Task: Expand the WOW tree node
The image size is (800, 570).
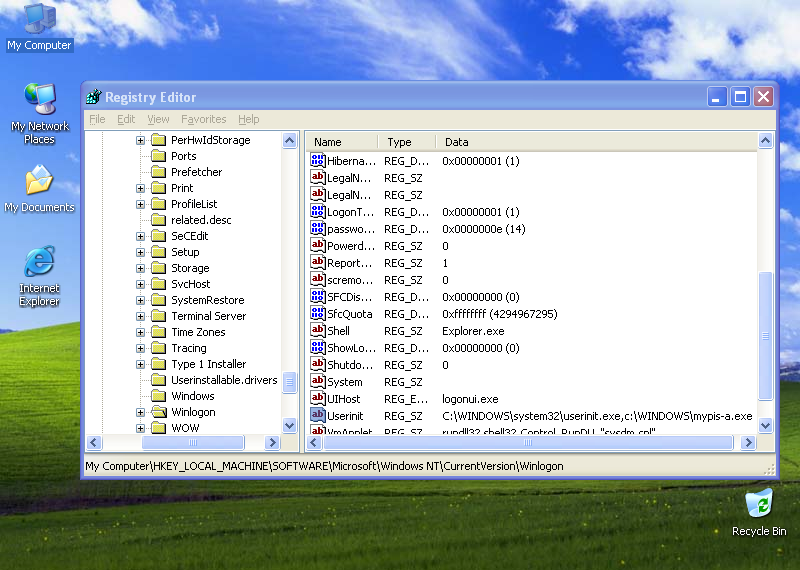Action: [140, 428]
